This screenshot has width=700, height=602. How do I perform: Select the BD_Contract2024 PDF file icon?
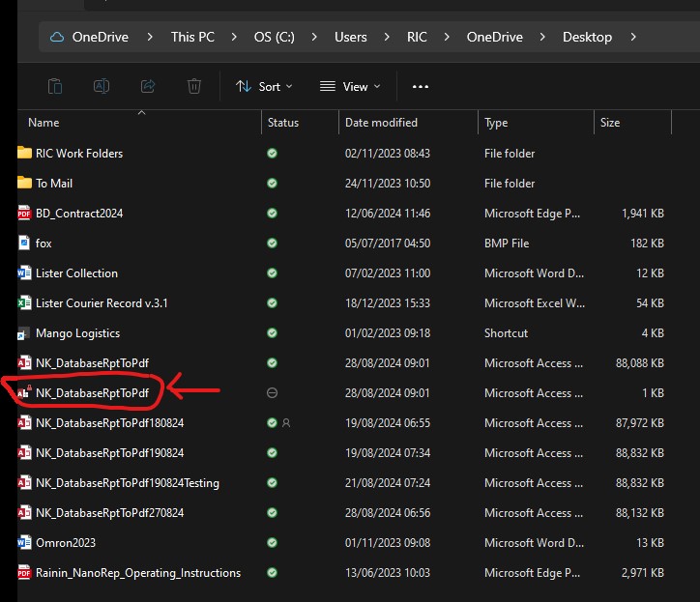(25, 214)
